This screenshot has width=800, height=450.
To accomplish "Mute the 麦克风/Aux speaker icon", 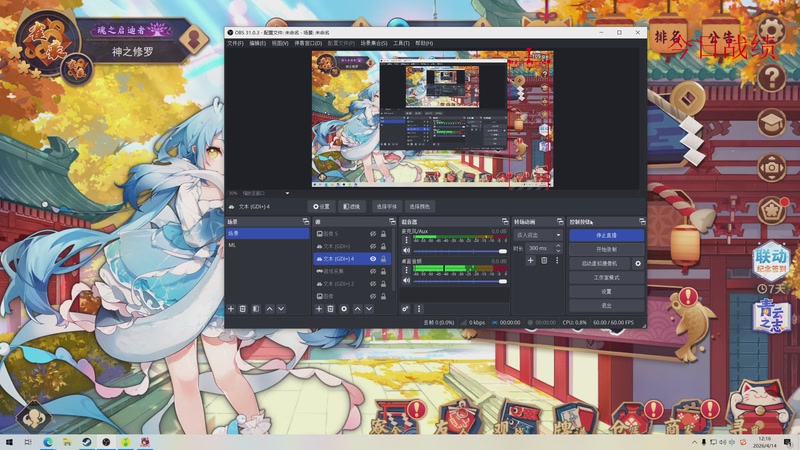I will pyautogui.click(x=406, y=251).
